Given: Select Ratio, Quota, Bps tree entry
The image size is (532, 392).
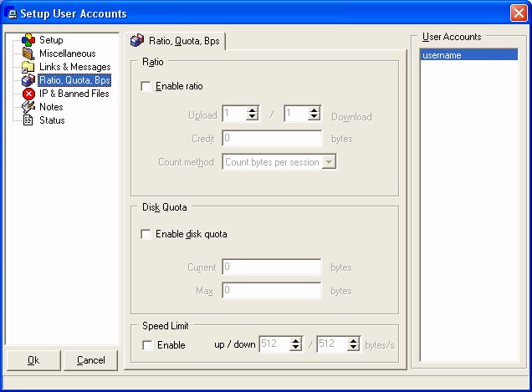Looking at the screenshot, I should coord(74,80).
